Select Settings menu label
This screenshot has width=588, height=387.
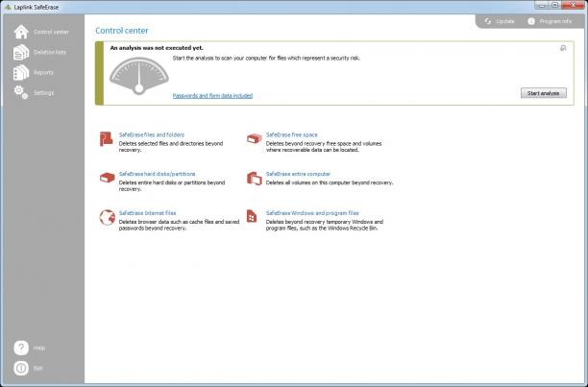click(x=44, y=92)
